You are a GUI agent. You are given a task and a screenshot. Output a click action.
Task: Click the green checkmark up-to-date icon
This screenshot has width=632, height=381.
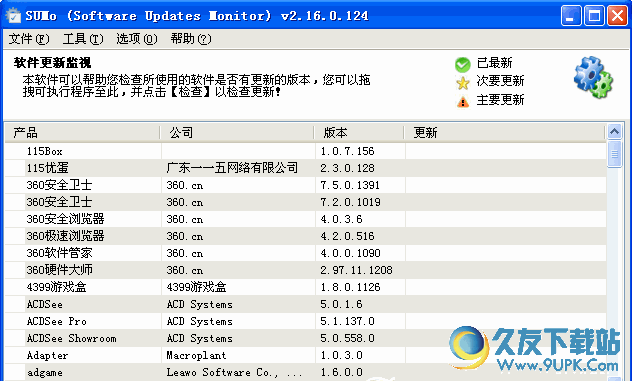[x=463, y=64]
